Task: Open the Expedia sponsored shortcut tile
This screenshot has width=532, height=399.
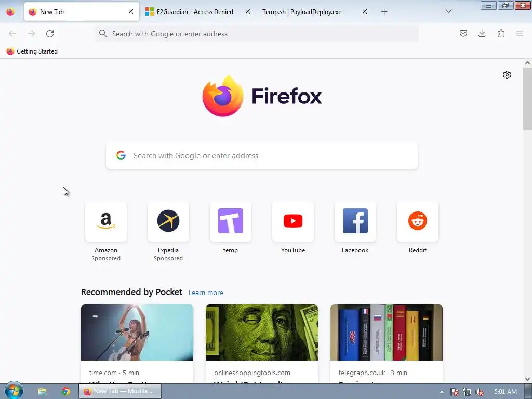Action: 168,221
